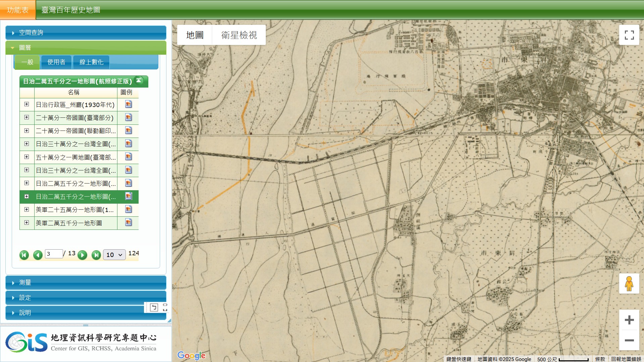This screenshot has height=362, width=644.
Task: Click the 臺灣百年歷史地圖 title
Action: (x=71, y=10)
